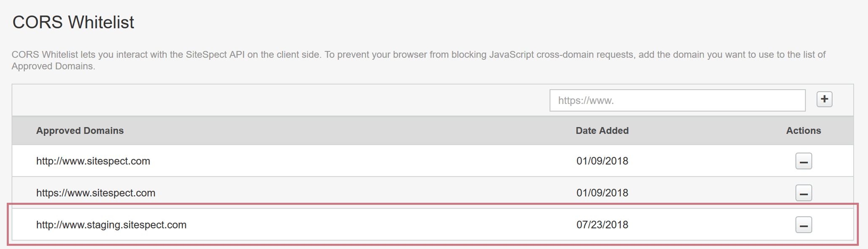Select the https://www.sitespect.com domain text
This screenshot has width=868, height=249.
pyautogui.click(x=95, y=193)
